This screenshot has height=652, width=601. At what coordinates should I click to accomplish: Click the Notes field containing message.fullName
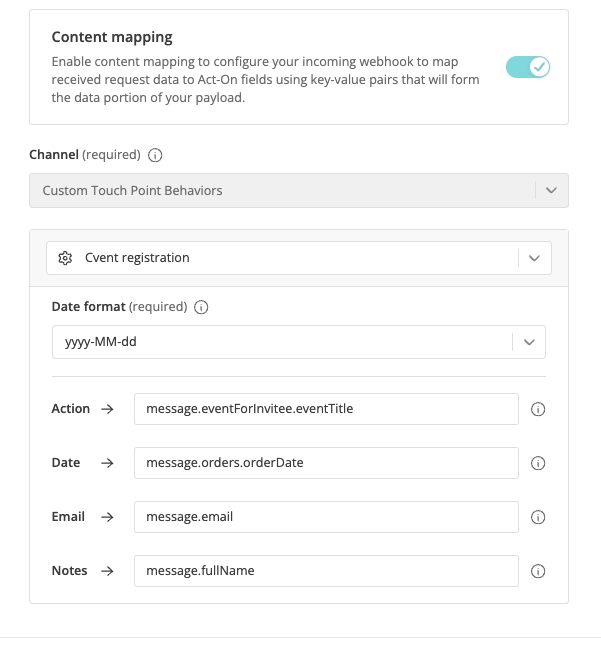click(326, 571)
